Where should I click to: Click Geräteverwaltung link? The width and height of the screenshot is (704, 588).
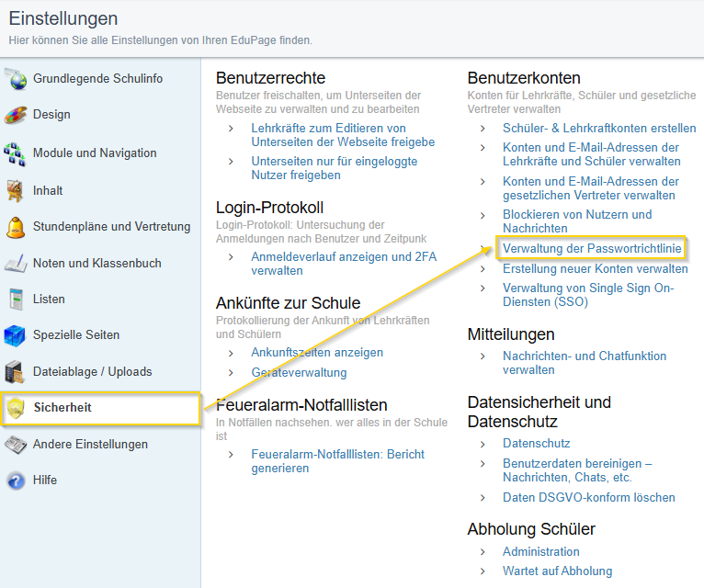coord(299,372)
